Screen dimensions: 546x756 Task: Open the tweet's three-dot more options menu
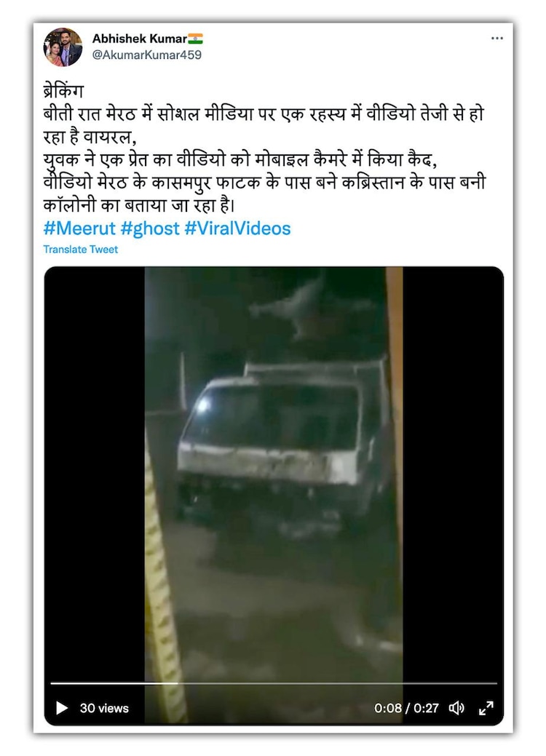pos(496,38)
